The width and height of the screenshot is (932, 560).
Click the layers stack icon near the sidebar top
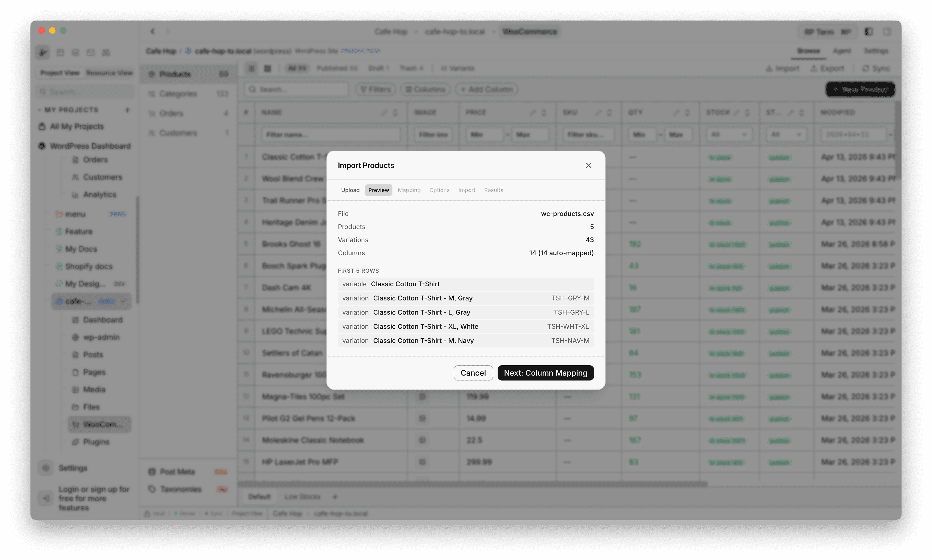(75, 53)
